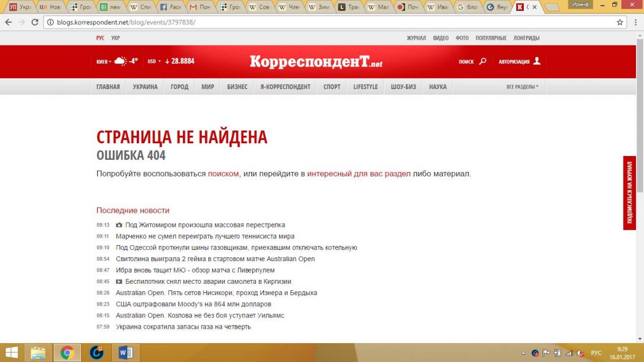Click the 'поиском' link in the error message
This screenshot has width=644, height=362.
click(x=223, y=174)
